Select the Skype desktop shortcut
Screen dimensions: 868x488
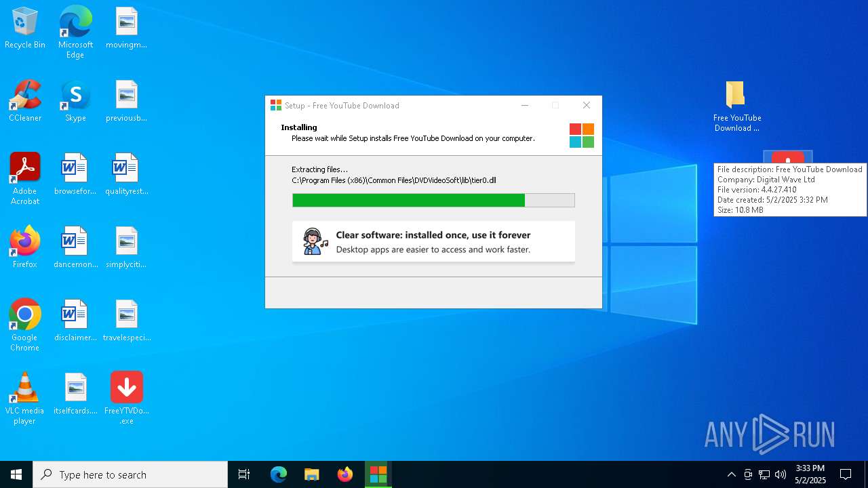coord(75,102)
